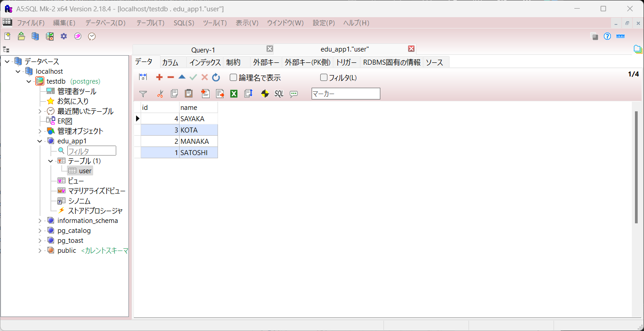
Task: Click the red plus add-row icon
Action: click(159, 77)
